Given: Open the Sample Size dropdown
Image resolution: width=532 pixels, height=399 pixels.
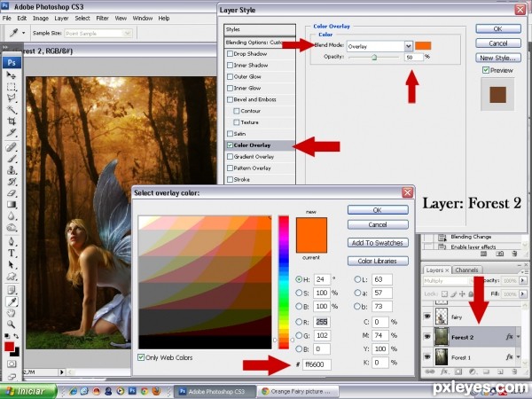Looking at the screenshot, I should click(x=128, y=34).
